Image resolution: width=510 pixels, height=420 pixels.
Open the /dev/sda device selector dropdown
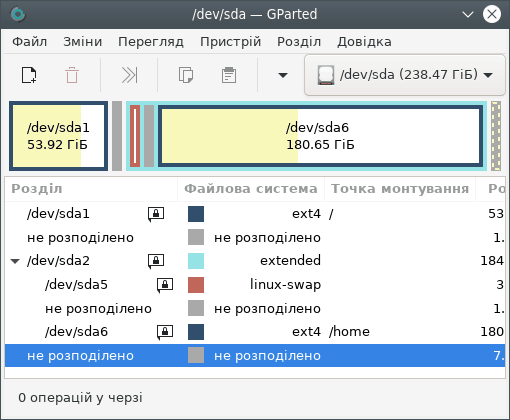[x=405, y=75]
